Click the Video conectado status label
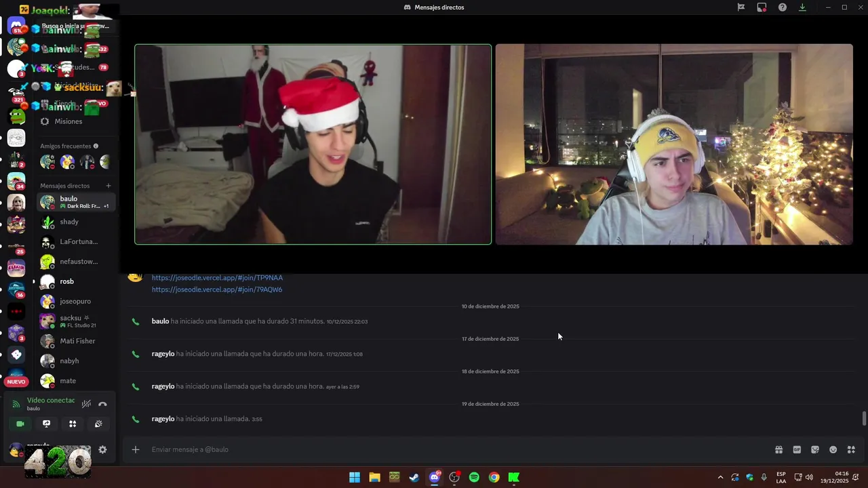Viewport: 868px width, 488px height. point(51,401)
